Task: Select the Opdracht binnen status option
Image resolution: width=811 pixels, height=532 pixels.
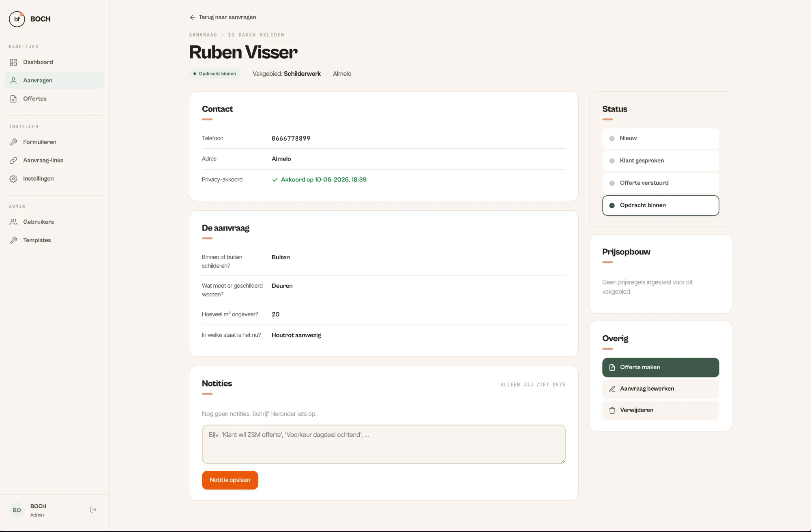Action: (x=661, y=205)
